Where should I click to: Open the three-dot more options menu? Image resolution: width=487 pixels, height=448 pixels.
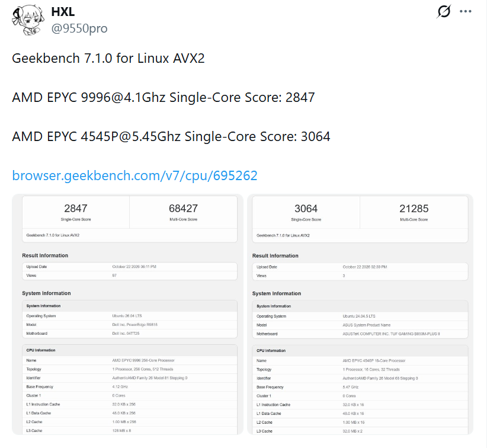(466, 11)
